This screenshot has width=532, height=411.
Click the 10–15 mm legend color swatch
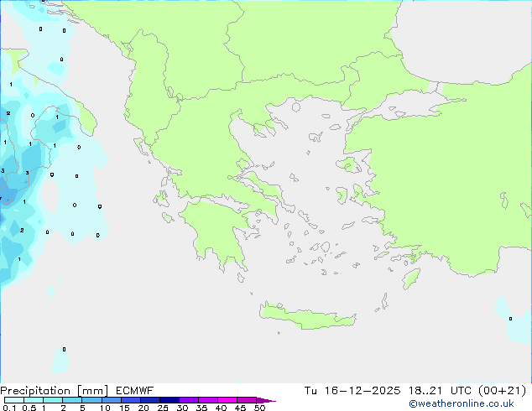coord(111,400)
